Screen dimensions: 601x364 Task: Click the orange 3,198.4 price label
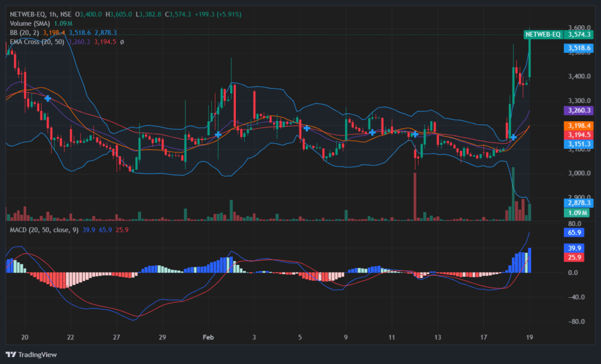click(x=579, y=125)
